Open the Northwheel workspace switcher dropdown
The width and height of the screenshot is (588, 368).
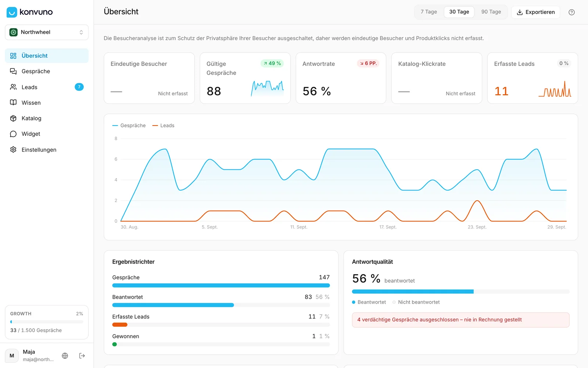tap(47, 32)
